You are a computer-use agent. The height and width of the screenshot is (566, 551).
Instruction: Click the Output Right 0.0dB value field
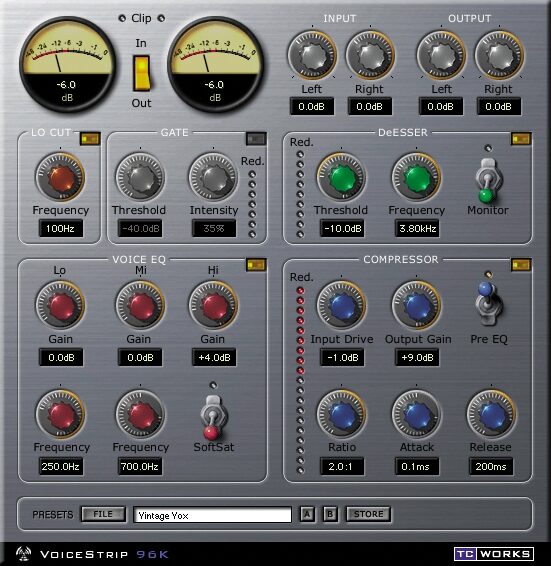coord(499,106)
